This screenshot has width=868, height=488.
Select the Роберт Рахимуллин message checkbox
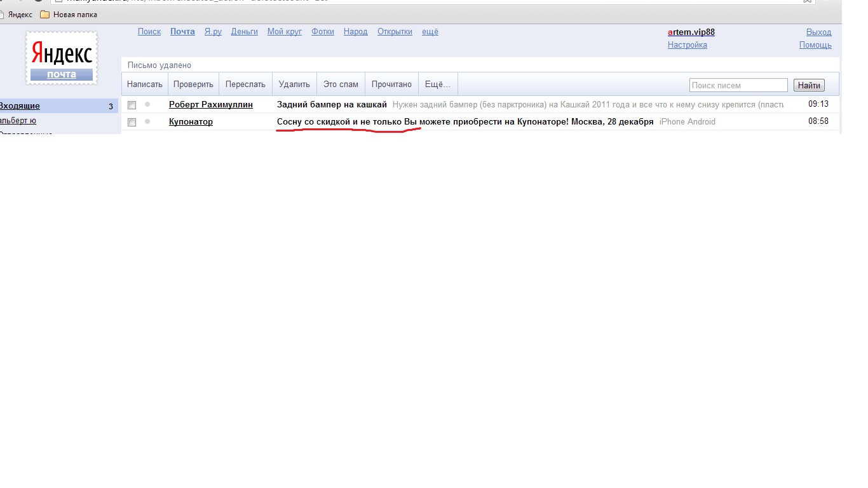[x=132, y=105]
